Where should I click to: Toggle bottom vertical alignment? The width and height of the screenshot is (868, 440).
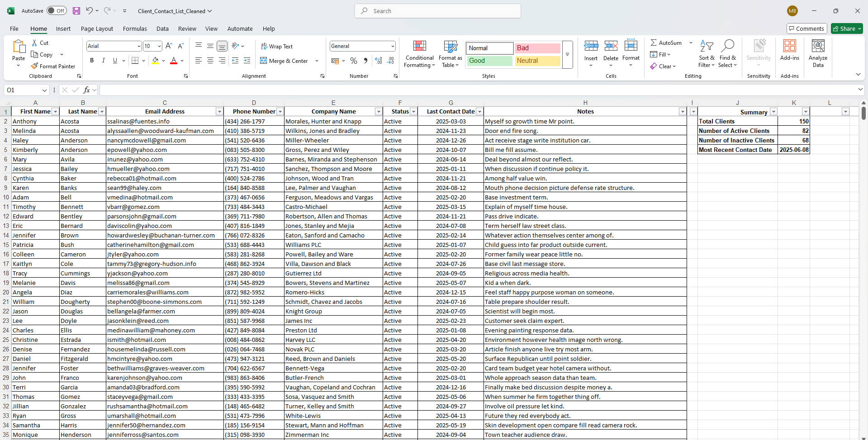pyautogui.click(x=222, y=46)
